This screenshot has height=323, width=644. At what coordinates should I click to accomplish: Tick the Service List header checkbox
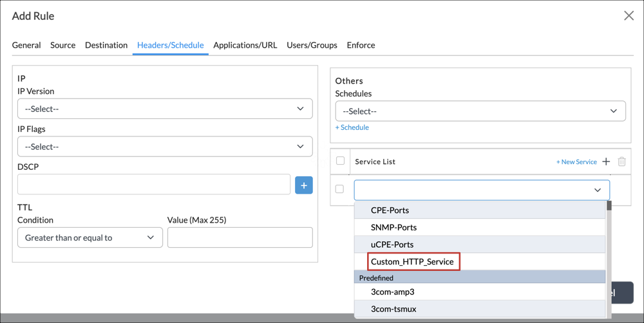(340, 161)
